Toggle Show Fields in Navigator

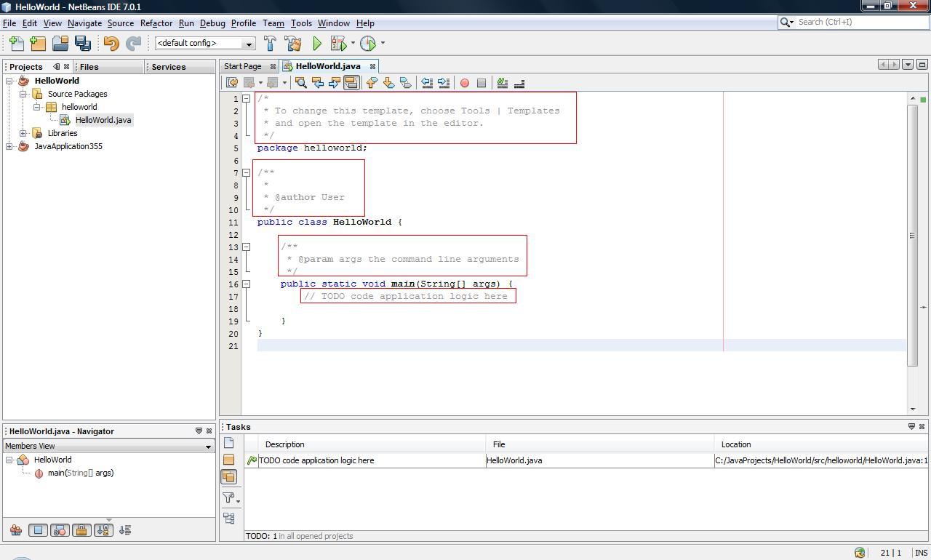click(38, 530)
